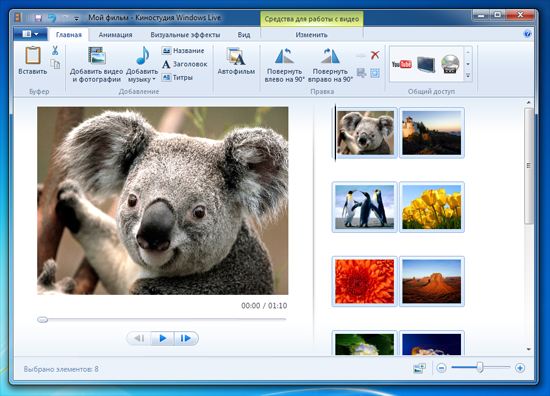Viewport: 550px width, 396px height.
Task: Click the red X remove icon
Action: click(375, 55)
